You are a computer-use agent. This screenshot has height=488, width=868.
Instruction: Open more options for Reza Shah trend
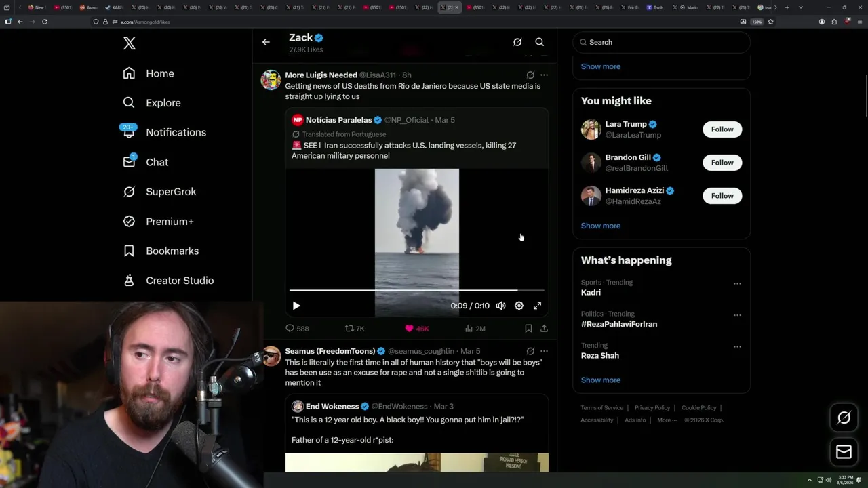(x=737, y=347)
